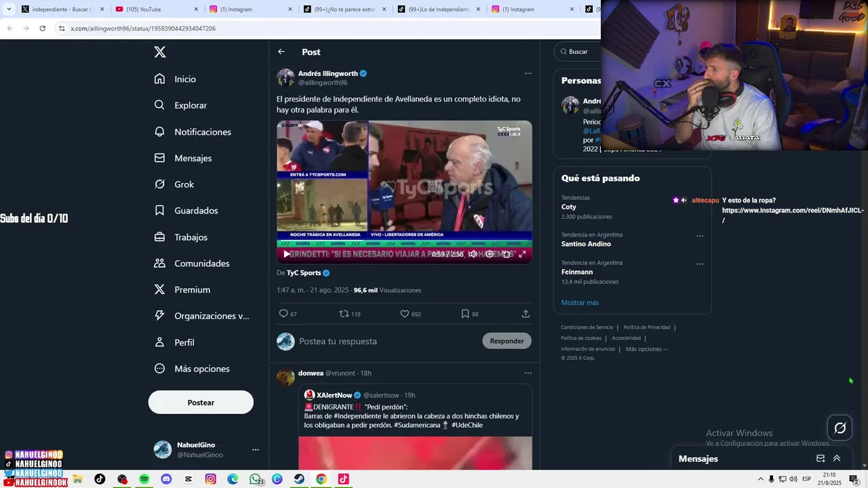Open Premium in the sidebar

pyautogui.click(x=182, y=289)
